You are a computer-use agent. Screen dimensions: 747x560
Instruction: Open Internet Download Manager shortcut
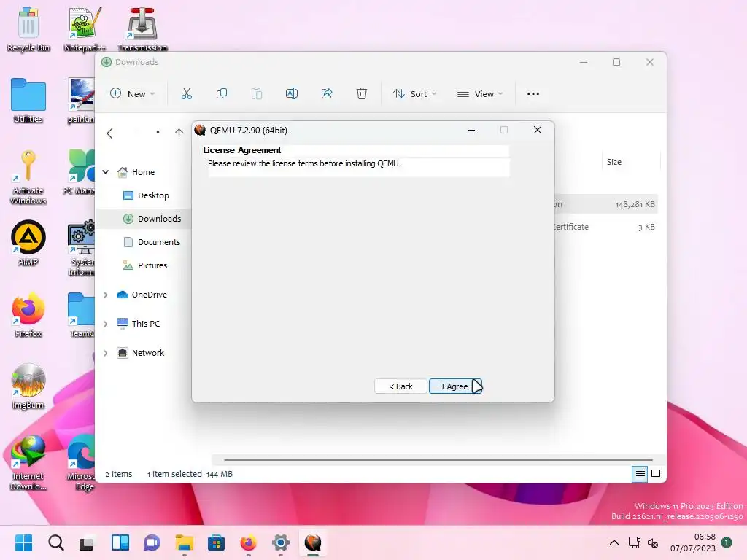coord(28,463)
